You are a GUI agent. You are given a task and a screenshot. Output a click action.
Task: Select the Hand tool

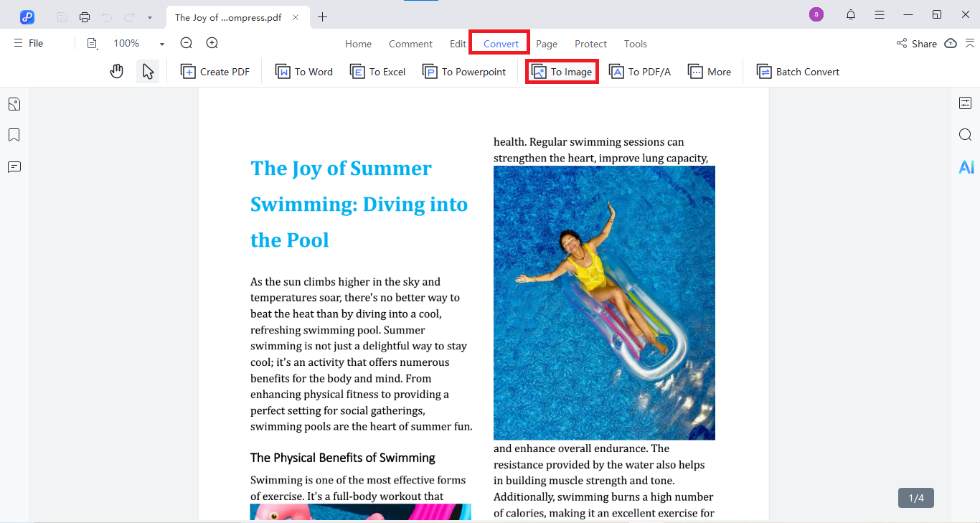click(116, 72)
